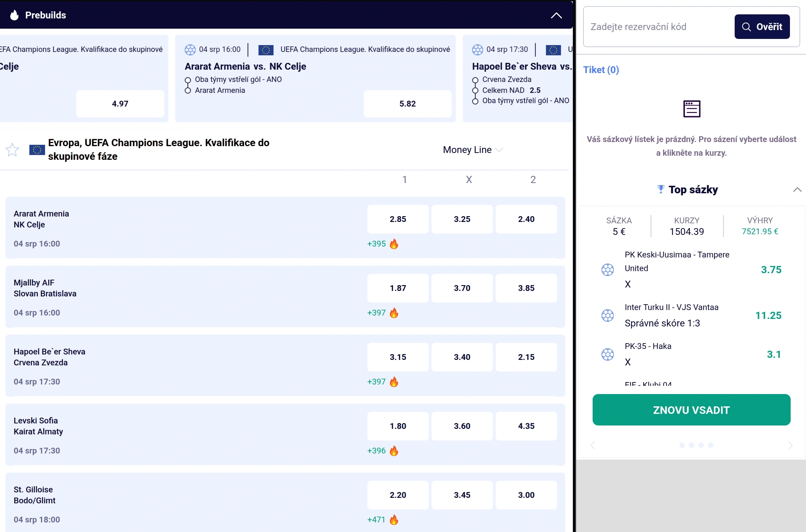Screen dimensions: 806x532
Task: Go to next Top sázky slide arrow
Action: pos(790,445)
